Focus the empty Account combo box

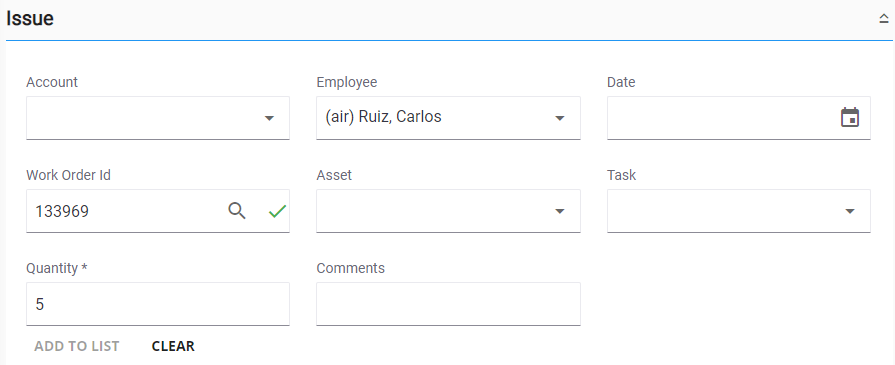[158, 118]
